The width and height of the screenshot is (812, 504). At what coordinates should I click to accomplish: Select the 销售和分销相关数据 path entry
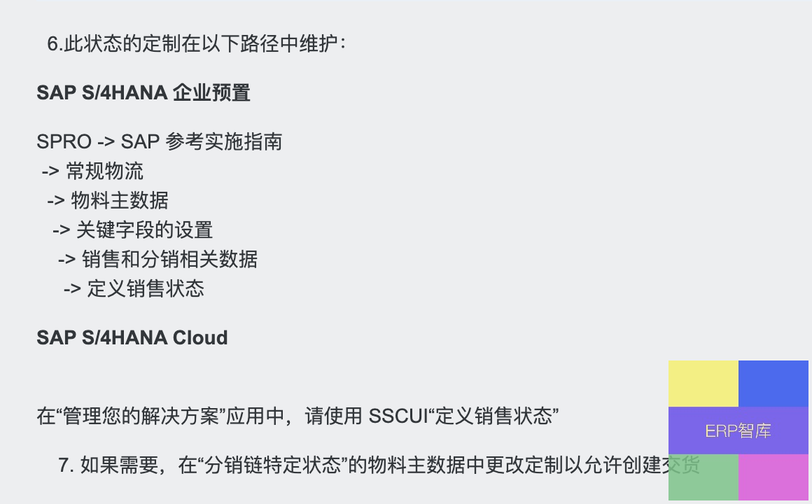(x=169, y=260)
